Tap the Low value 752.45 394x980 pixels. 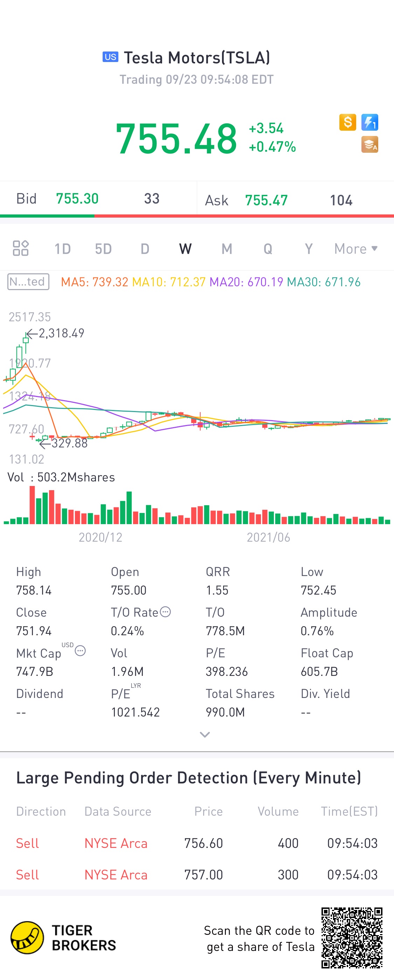click(x=318, y=590)
